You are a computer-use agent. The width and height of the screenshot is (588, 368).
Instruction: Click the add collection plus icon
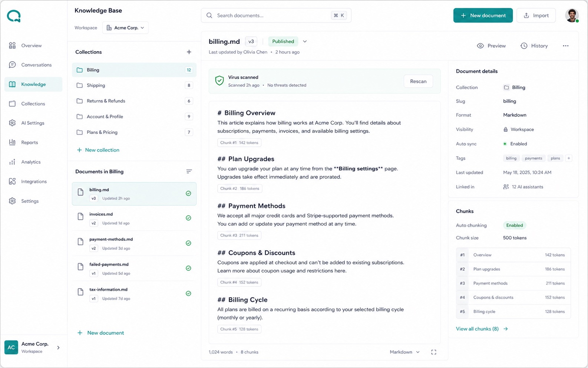(x=189, y=52)
